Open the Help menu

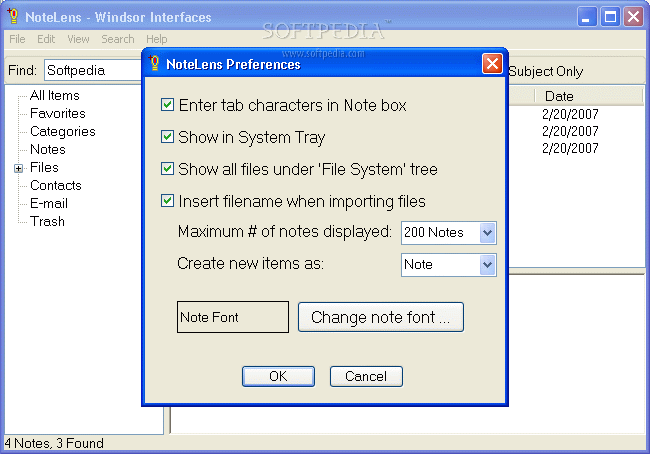(157, 39)
